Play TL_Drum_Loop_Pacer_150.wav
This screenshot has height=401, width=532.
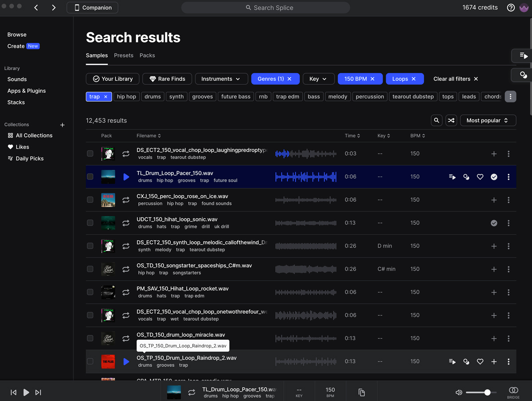(x=126, y=177)
